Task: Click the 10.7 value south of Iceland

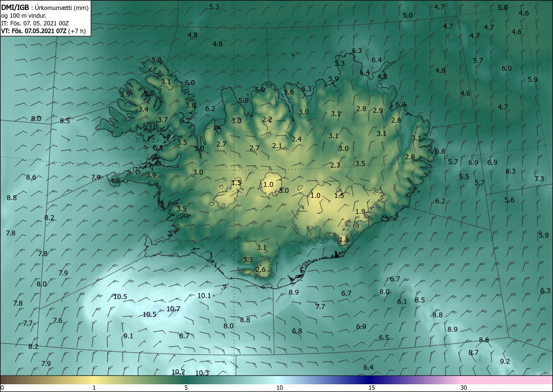Action: point(173,309)
